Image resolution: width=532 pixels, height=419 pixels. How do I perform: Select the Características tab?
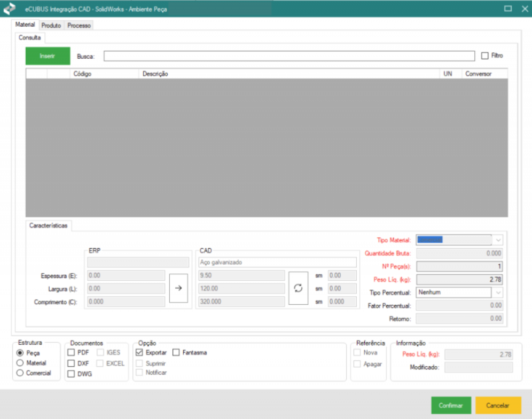pyautogui.click(x=49, y=226)
